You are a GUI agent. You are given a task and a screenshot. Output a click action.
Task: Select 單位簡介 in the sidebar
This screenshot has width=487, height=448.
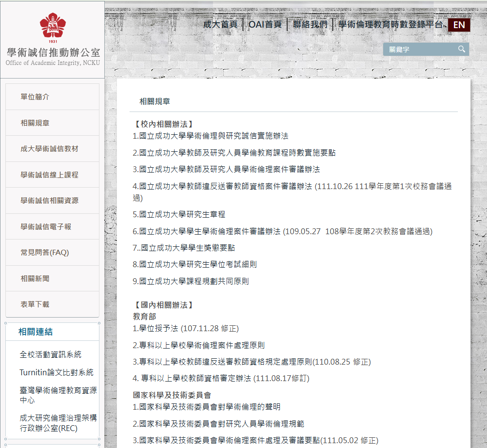(x=35, y=97)
